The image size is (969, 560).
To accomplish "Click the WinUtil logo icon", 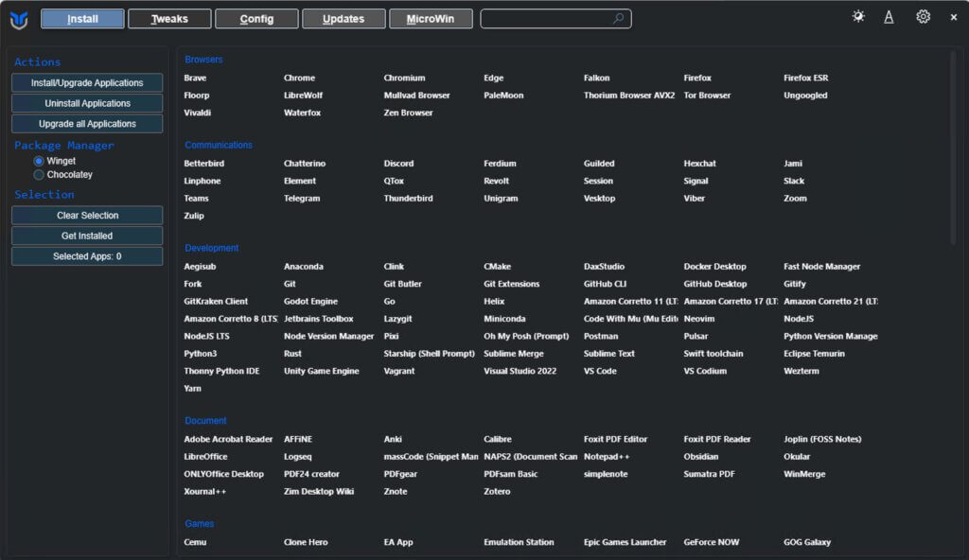I will pyautogui.click(x=19, y=19).
